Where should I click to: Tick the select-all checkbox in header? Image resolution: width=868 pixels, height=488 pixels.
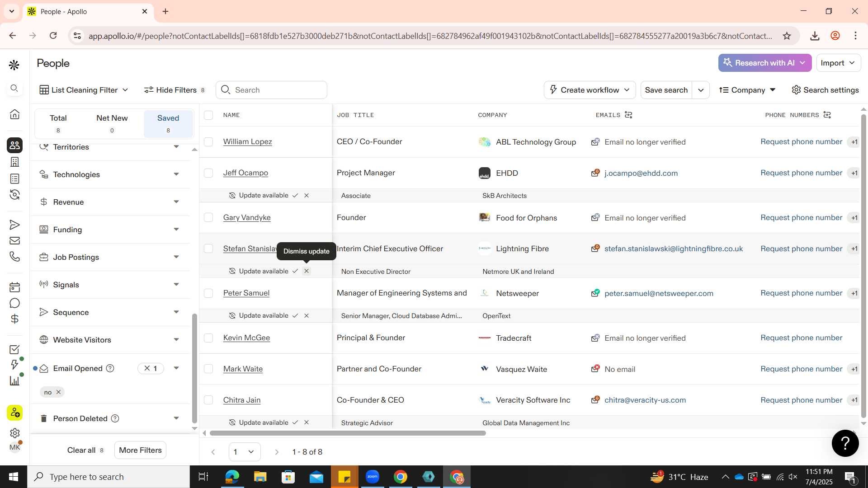click(208, 115)
